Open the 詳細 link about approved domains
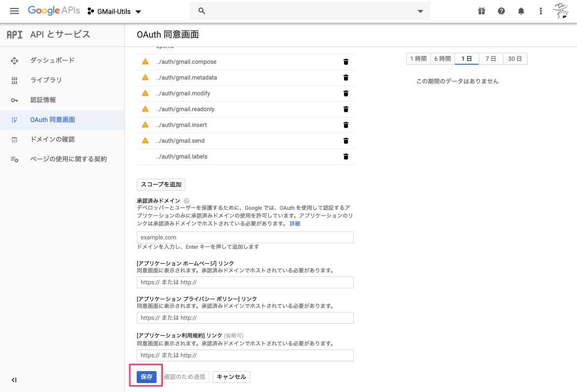The width and height of the screenshot is (577, 392). pos(294,224)
